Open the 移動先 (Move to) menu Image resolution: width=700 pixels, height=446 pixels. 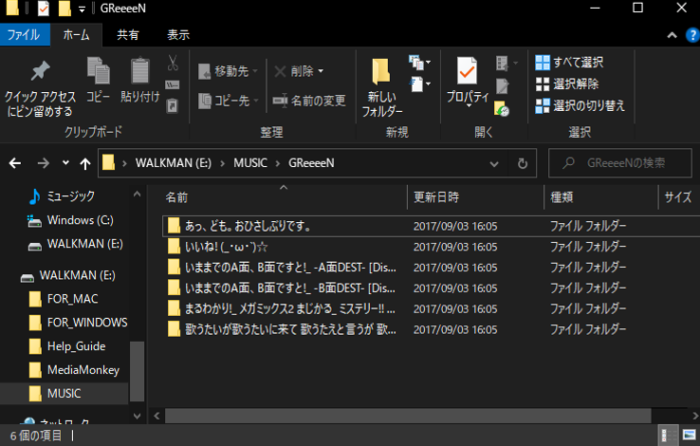click(228, 71)
